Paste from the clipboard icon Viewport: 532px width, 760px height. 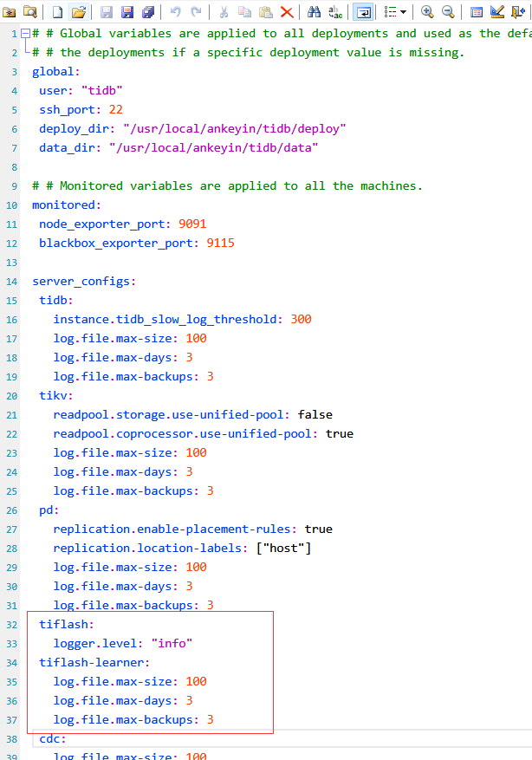pos(265,11)
